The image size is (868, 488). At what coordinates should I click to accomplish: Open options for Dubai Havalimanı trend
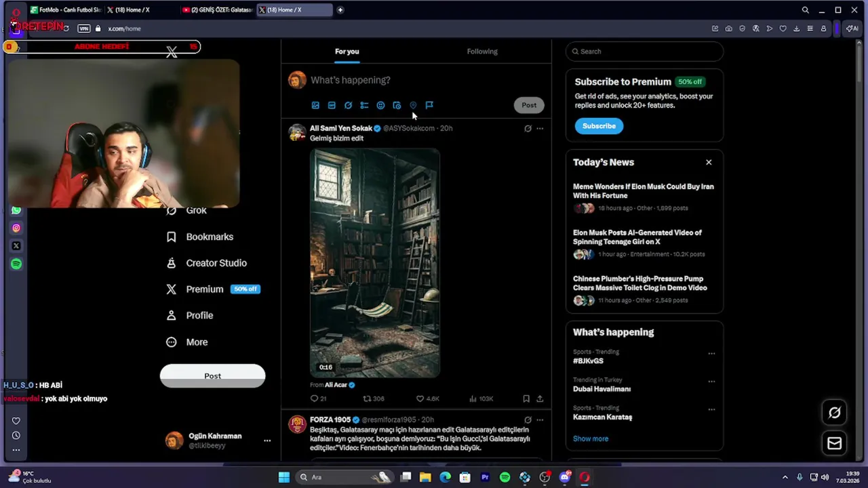pyautogui.click(x=711, y=382)
